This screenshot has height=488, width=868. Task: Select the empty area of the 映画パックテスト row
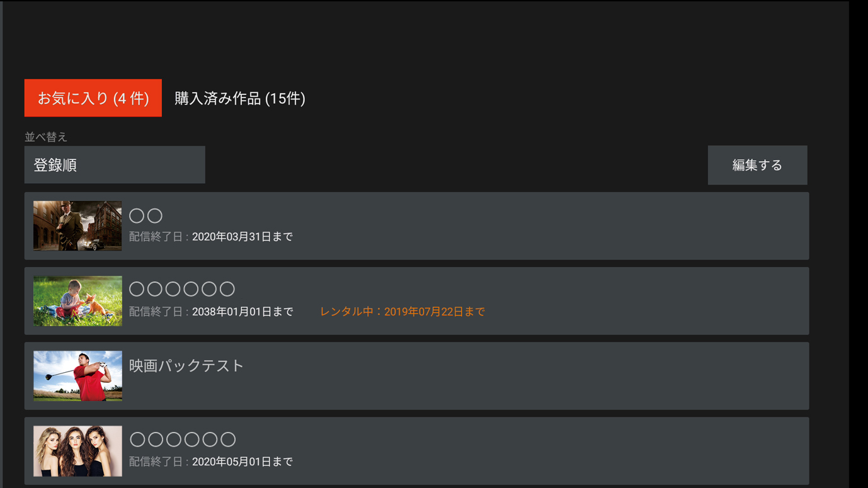523,376
